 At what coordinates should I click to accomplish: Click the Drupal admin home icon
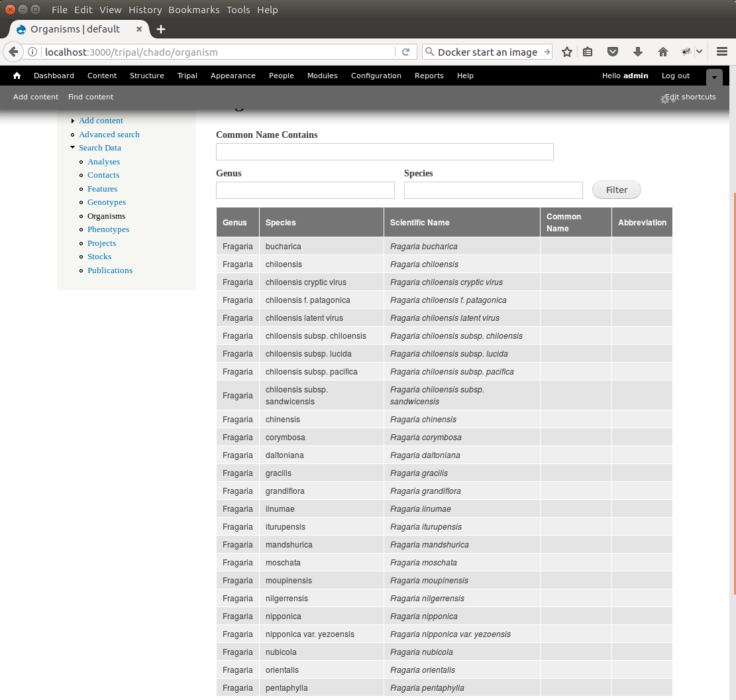point(17,76)
